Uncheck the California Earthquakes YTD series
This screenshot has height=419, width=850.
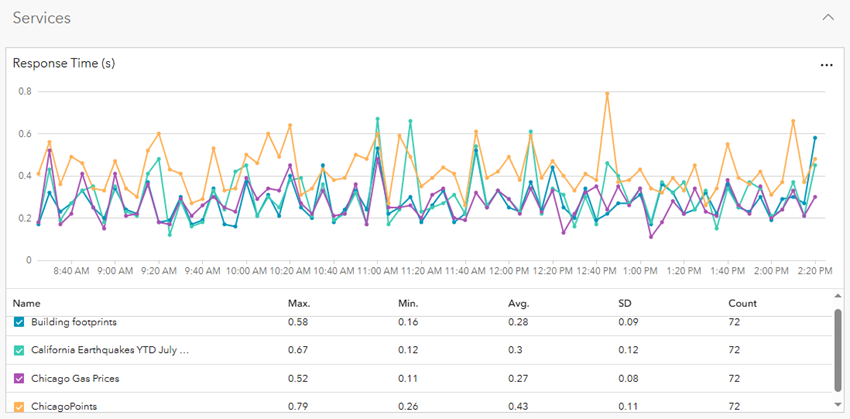coord(19,350)
